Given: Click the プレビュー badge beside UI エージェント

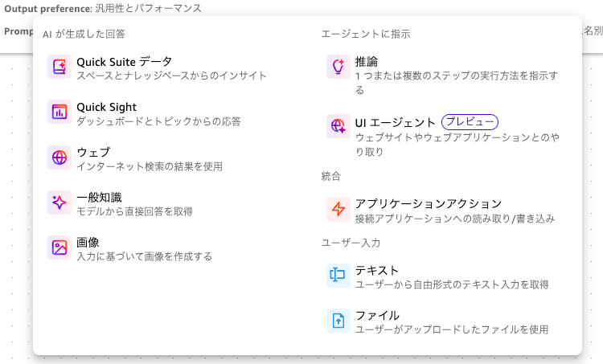Looking at the screenshot, I should point(470,122).
